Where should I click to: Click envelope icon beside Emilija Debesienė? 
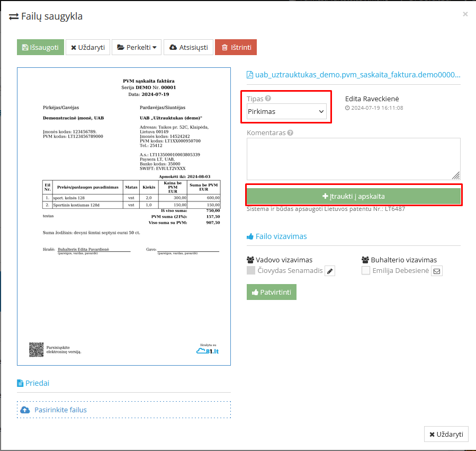tap(437, 271)
